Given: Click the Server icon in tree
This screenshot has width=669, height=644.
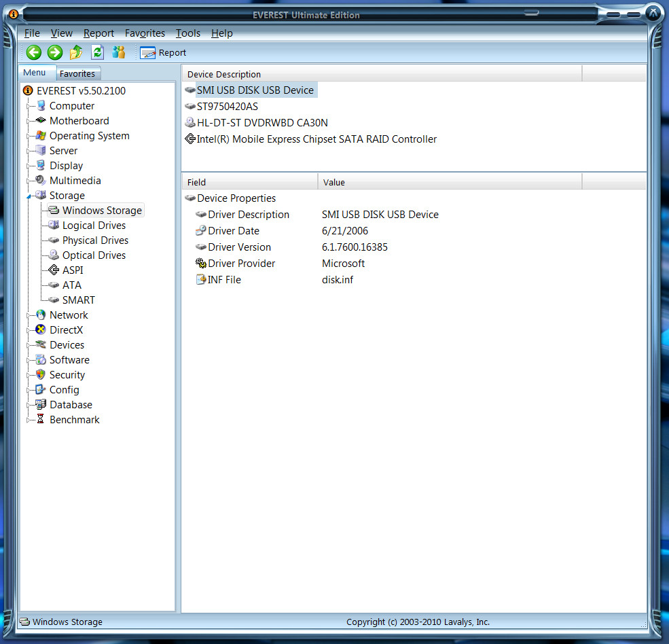Looking at the screenshot, I should (41, 150).
